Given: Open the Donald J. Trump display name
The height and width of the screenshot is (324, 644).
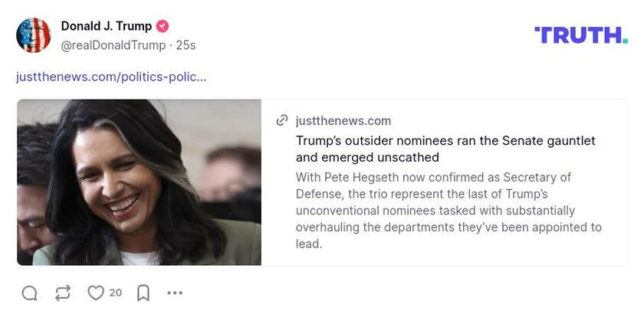Looking at the screenshot, I should tap(107, 26).
